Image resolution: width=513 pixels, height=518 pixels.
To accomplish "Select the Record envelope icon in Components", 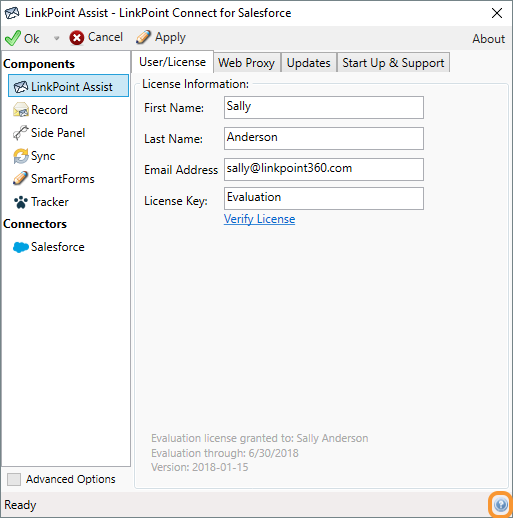I will [x=21, y=110].
